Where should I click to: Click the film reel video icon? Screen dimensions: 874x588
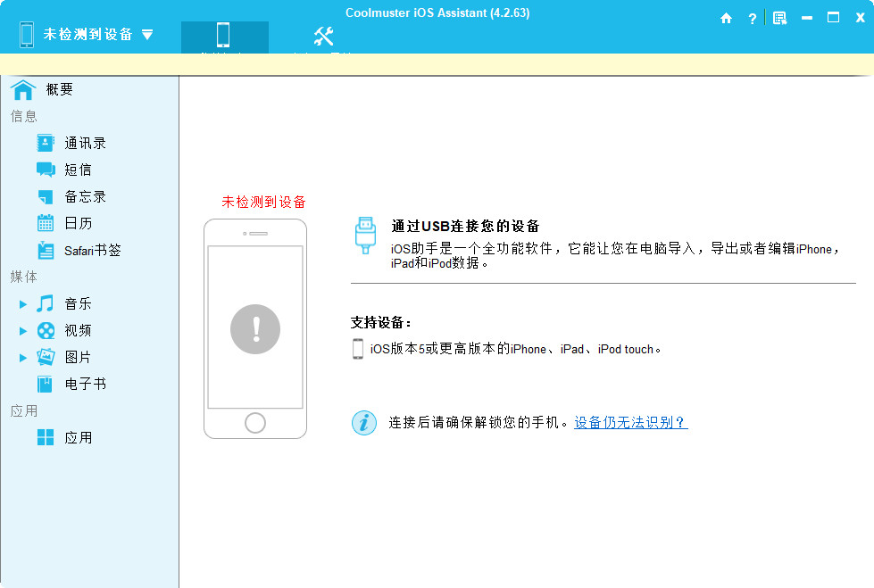pos(46,330)
